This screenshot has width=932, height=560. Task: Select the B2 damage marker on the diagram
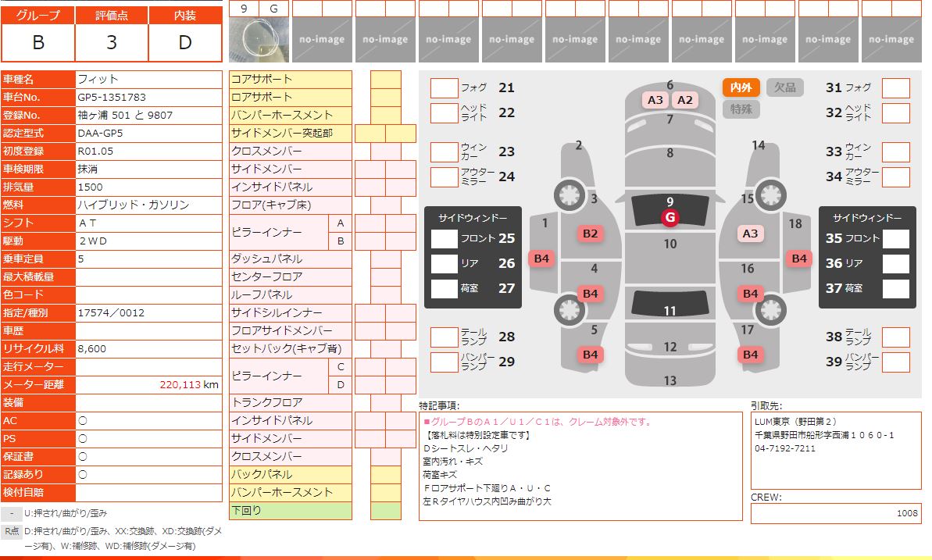click(x=590, y=234)
